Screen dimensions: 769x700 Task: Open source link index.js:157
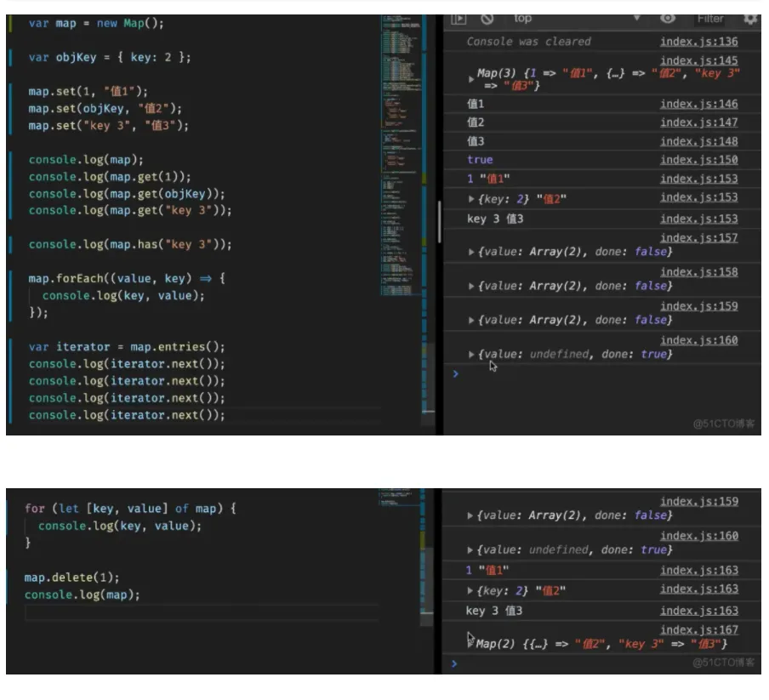point(699,238)
